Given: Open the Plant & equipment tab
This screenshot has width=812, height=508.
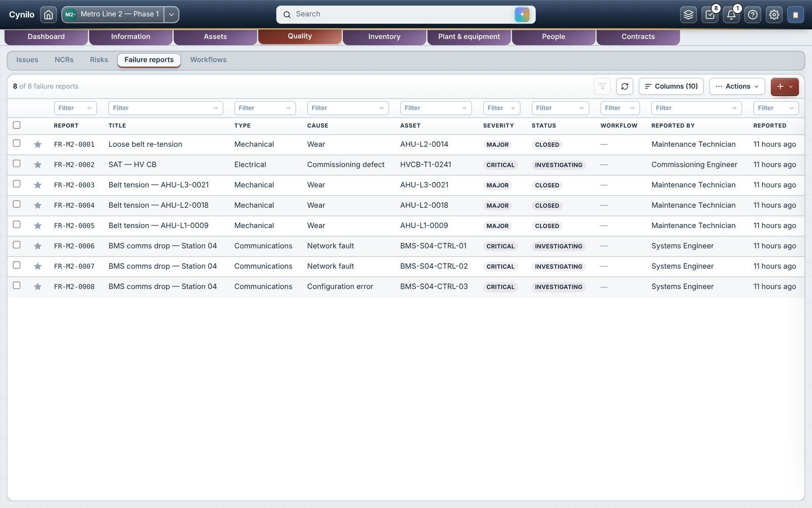Looking at the screenshot, I should (x=469, y=37).
